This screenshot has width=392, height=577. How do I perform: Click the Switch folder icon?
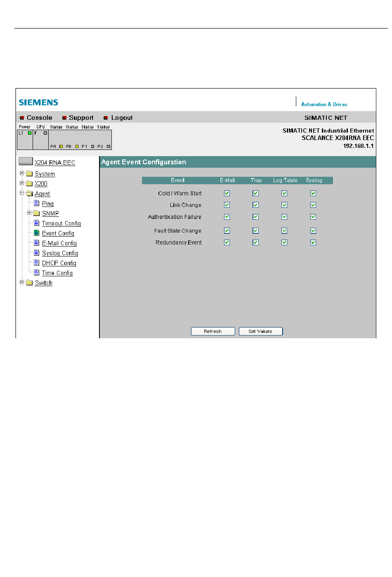[29, 283]
